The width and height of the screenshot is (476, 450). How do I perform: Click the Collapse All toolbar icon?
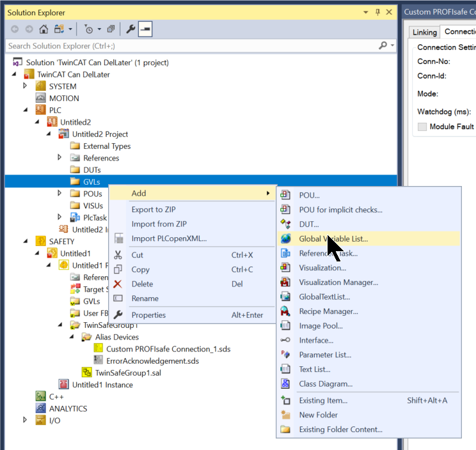pos(111,29)
